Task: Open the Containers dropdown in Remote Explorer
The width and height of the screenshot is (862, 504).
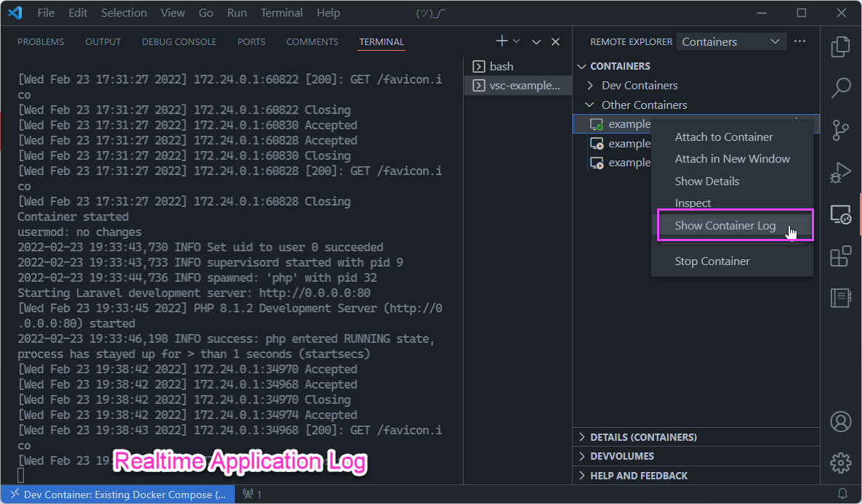Action: 730,41
